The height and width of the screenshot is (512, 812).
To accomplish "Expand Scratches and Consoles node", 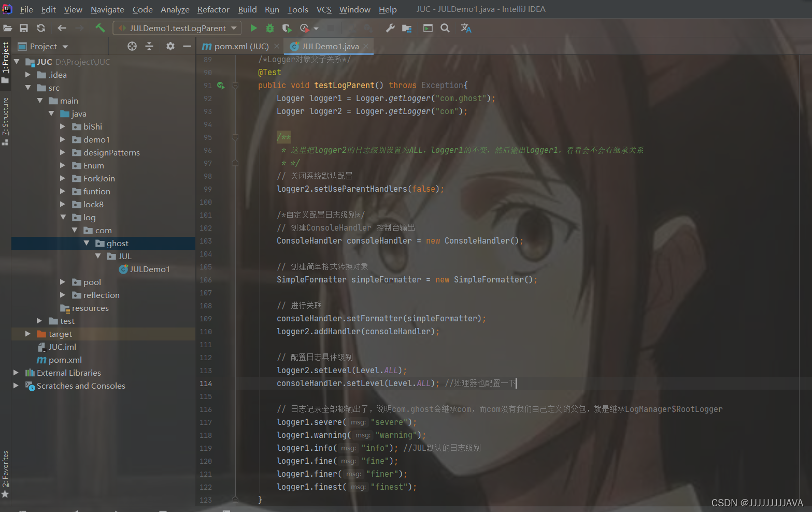I will [x=16, y=386].
